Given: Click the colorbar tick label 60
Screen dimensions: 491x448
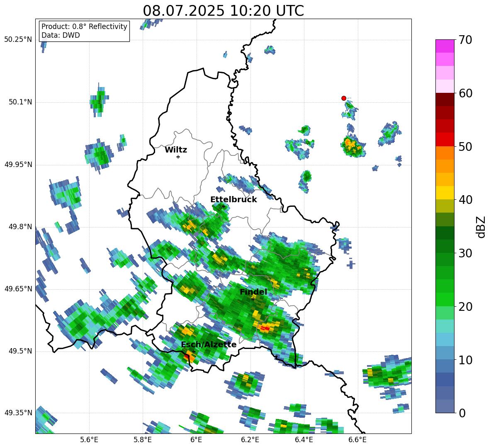Looking at the screenshot, I should pyautogui.click(x=465, y=93).
